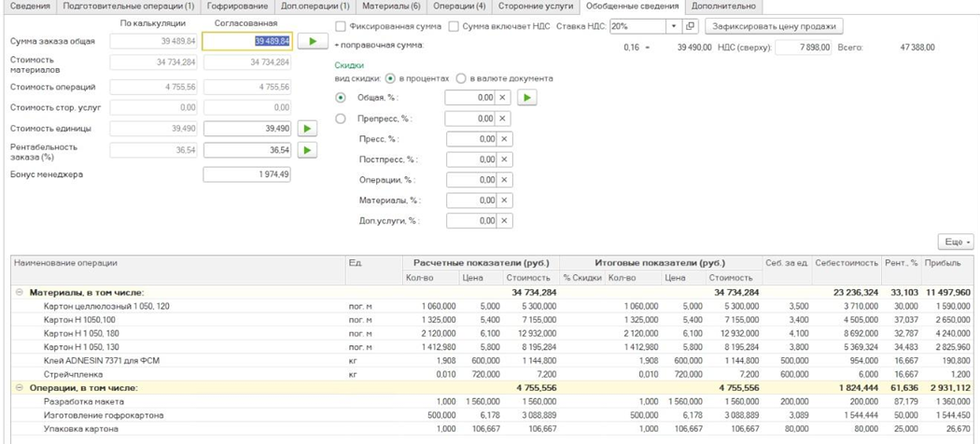Click the % Скидки column header
Screen dimensions: 980x444
[x=582, y=278]
